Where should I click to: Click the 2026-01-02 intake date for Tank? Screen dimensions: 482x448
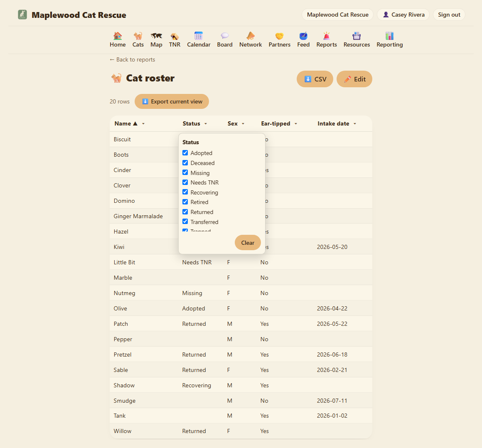click(x=332, y=416)
